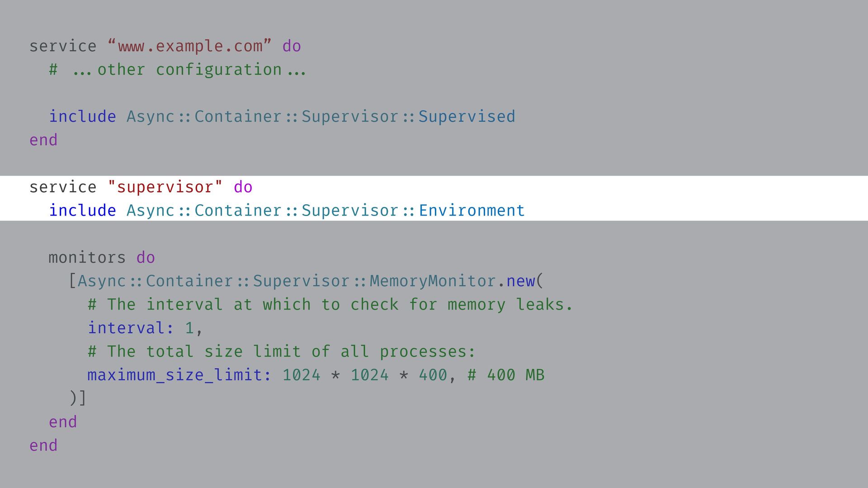The height and width of the screenshot is (488, 868).
Task: Click the "supervisor" string in the highlighted line
Action: pyautogui.click(x=165, y=187)
